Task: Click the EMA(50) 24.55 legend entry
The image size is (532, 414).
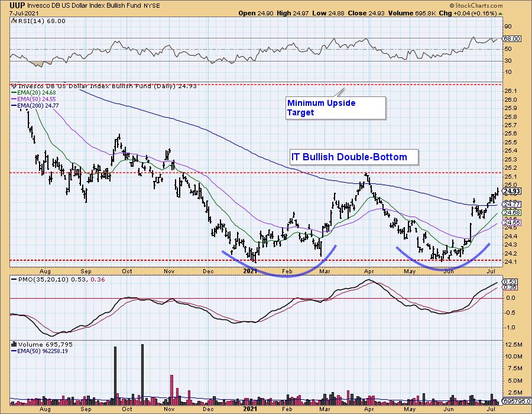Action: (x=34, y=99)
